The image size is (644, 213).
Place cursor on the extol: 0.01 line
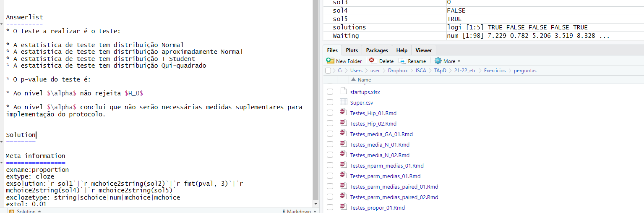26,204
